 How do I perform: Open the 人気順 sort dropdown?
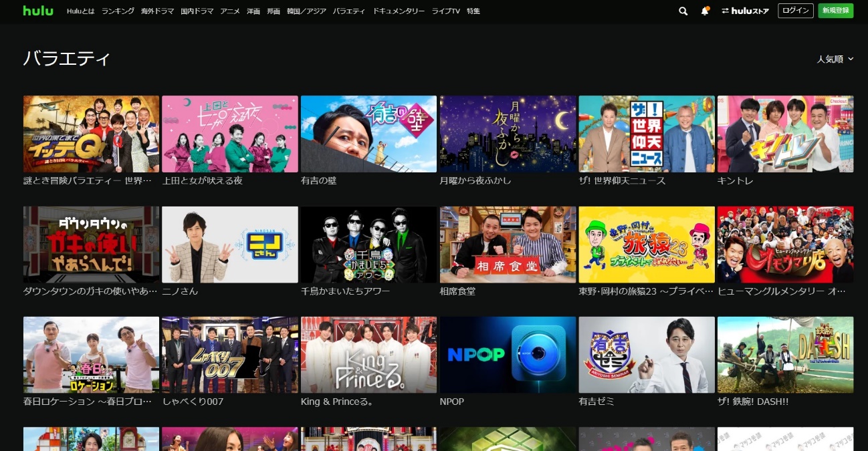(x=835, y=59)
